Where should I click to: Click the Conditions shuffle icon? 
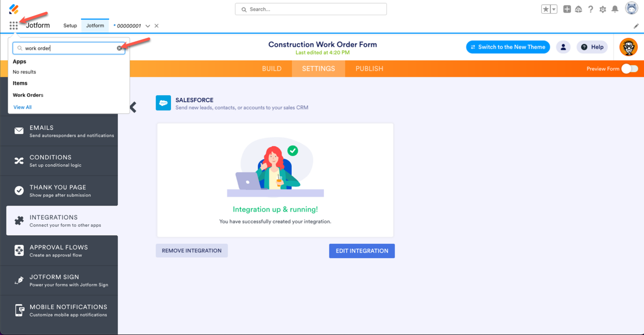19,161
